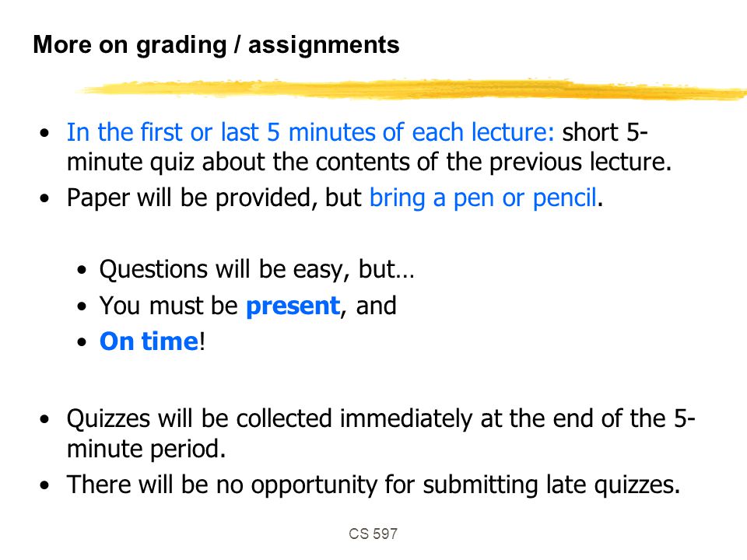The image size is (747, 560).
Task: Click the line 'minute quiz about the contents'
Action: (369, 162)
